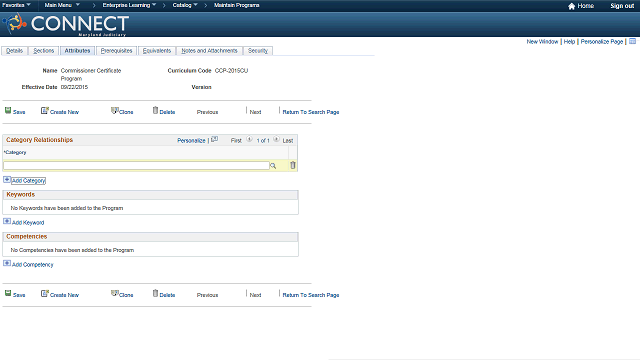Click the Add Competency link text
The image size is (640, 360).
(x=33, y=264)
